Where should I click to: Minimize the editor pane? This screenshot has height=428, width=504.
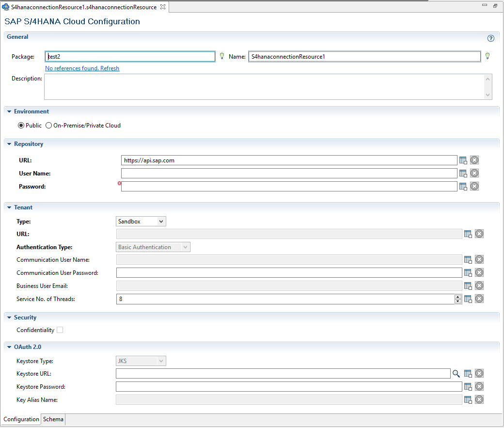[x=485, y=5]
